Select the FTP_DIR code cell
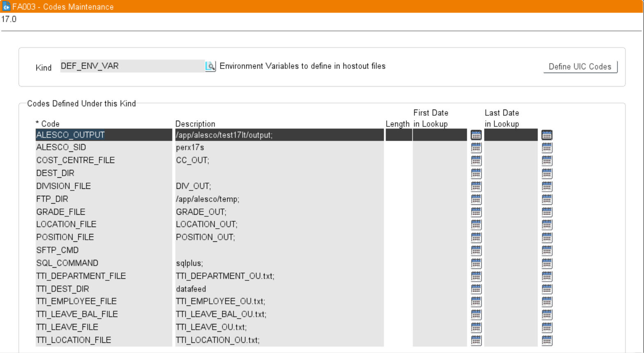 click(x=104, y=199)
